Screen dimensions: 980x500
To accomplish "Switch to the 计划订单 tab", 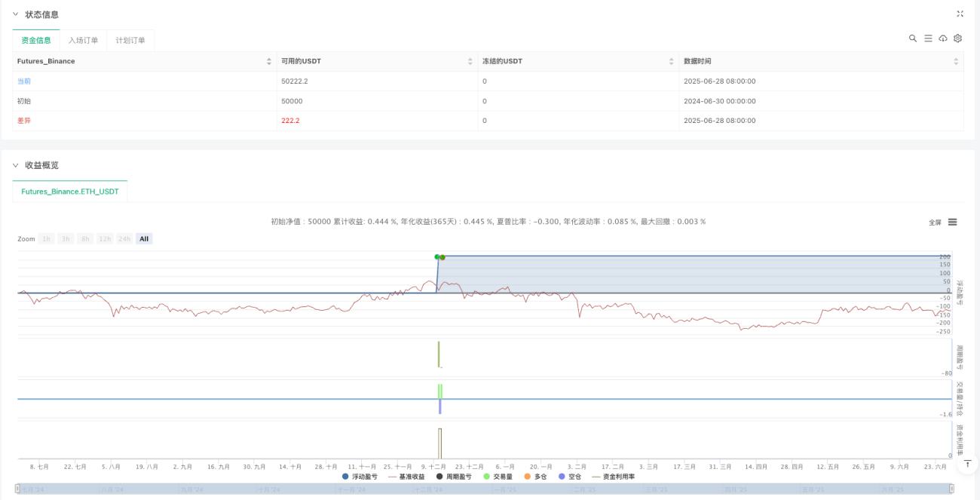I will click(x=130, y=41).
